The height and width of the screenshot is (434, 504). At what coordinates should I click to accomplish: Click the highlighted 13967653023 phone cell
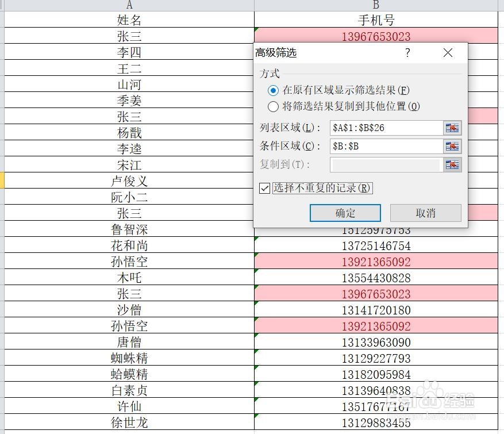[x=376, y=36]
